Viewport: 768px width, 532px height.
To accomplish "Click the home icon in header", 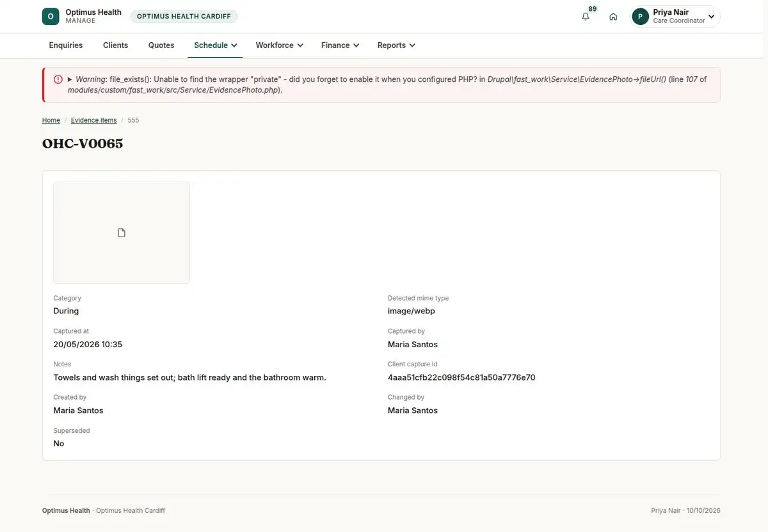I will pos(613,17).
